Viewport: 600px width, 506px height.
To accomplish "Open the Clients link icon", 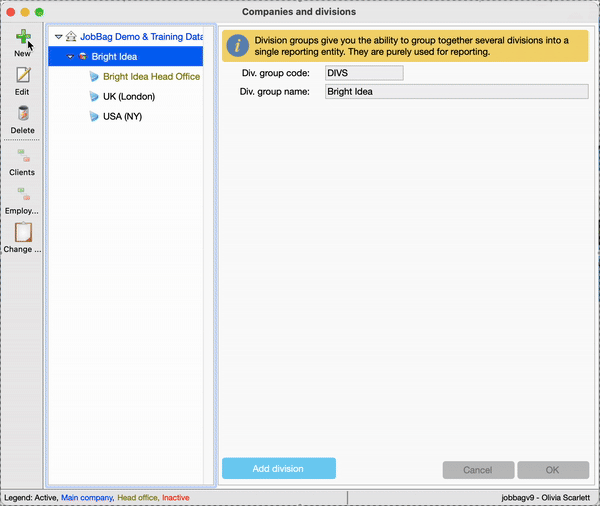I will tap(23, 155).
